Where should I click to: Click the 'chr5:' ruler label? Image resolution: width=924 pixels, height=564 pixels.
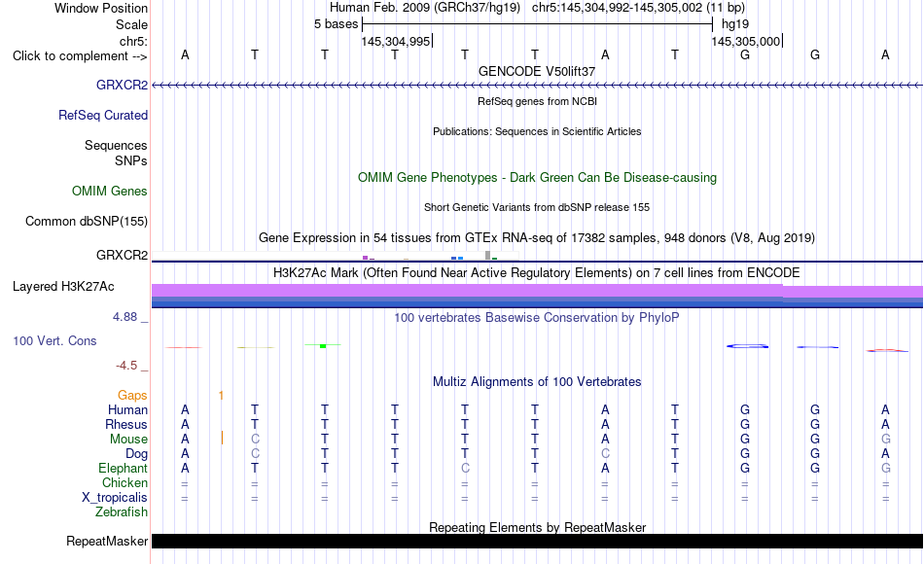click(x=133, y=41)
